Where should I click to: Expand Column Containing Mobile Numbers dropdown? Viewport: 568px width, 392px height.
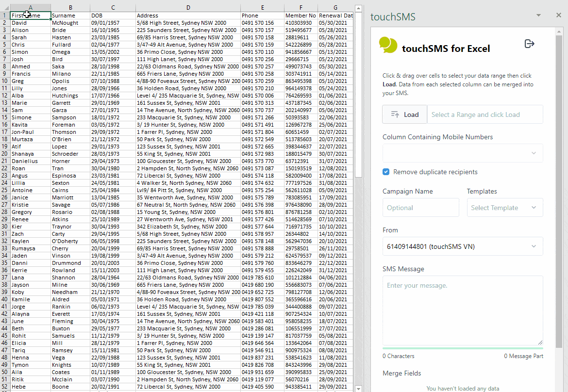[462, 153]
